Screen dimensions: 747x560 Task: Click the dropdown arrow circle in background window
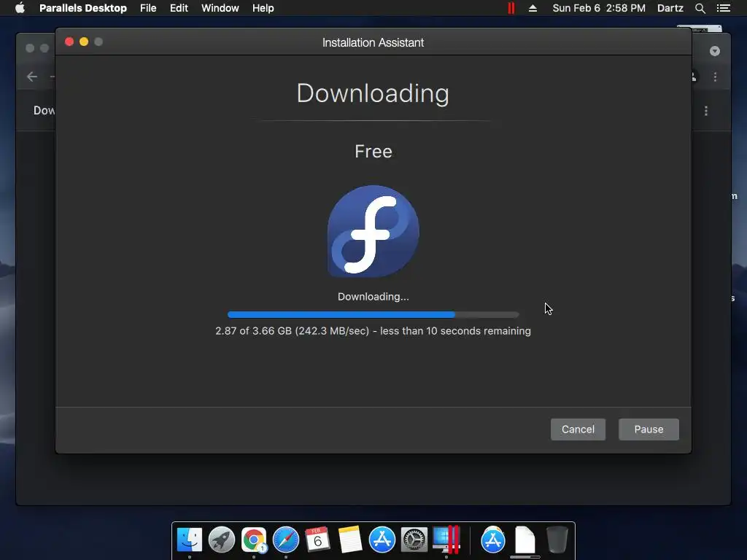click(715, 51)
